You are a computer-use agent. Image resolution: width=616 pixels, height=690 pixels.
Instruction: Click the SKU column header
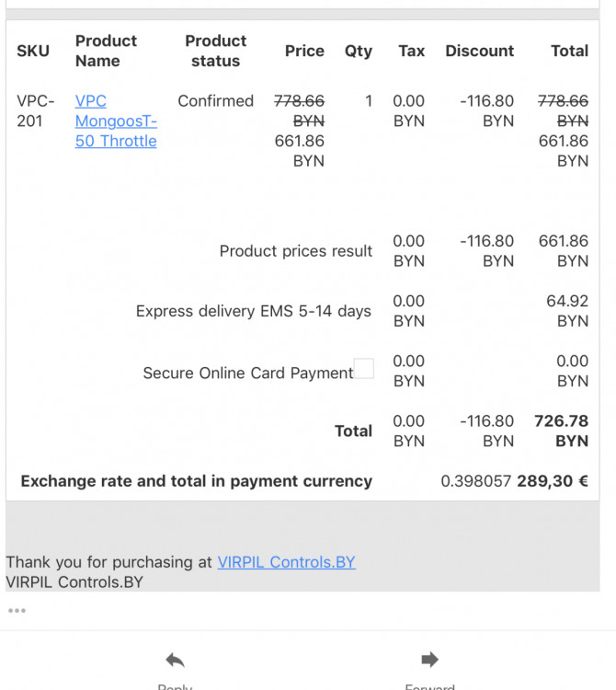coord(33,51)
